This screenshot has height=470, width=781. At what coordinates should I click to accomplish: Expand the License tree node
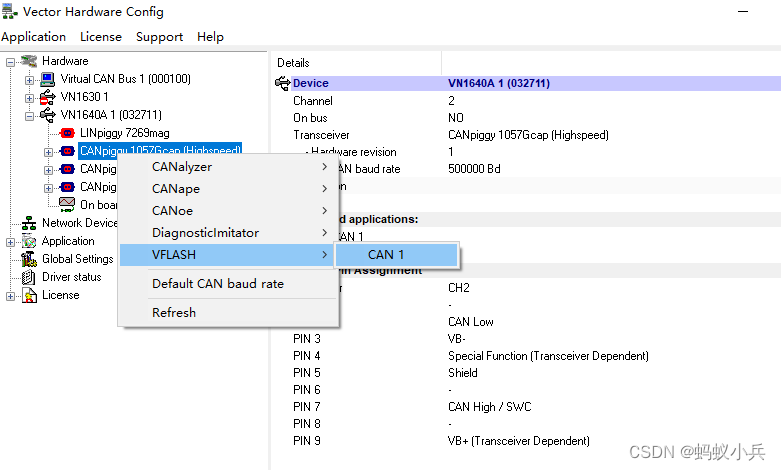coord(11,295)
